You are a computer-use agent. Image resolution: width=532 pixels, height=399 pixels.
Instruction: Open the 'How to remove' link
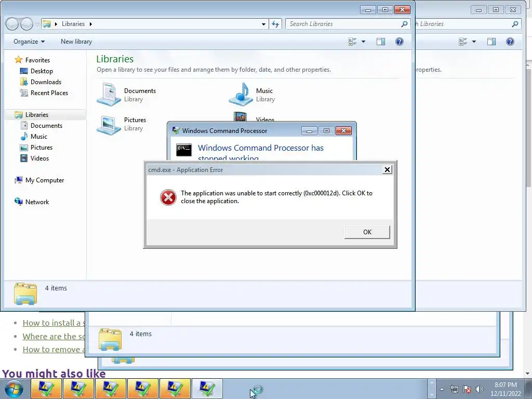click(54, 350)
